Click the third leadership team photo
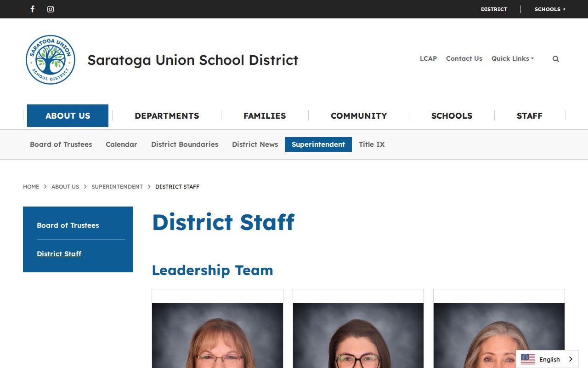Viewport: 588px width, 368px height. point(499,335)
